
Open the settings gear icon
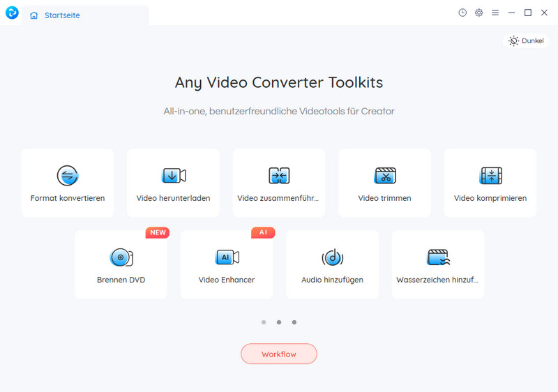[x=478, y=13]
